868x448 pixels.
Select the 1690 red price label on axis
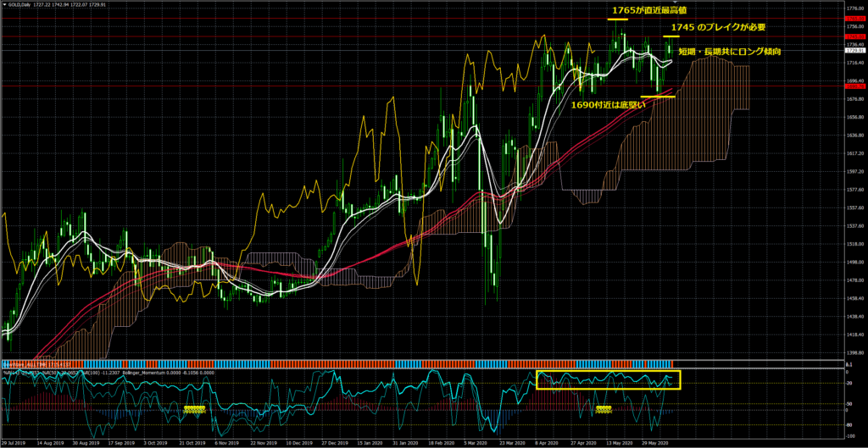(x=854, y=86)
